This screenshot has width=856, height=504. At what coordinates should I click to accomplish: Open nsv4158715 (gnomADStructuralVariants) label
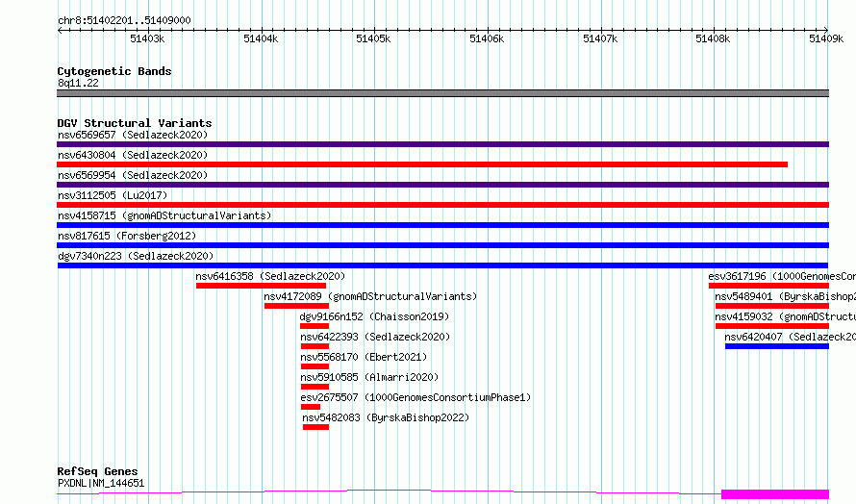point(164,215)
